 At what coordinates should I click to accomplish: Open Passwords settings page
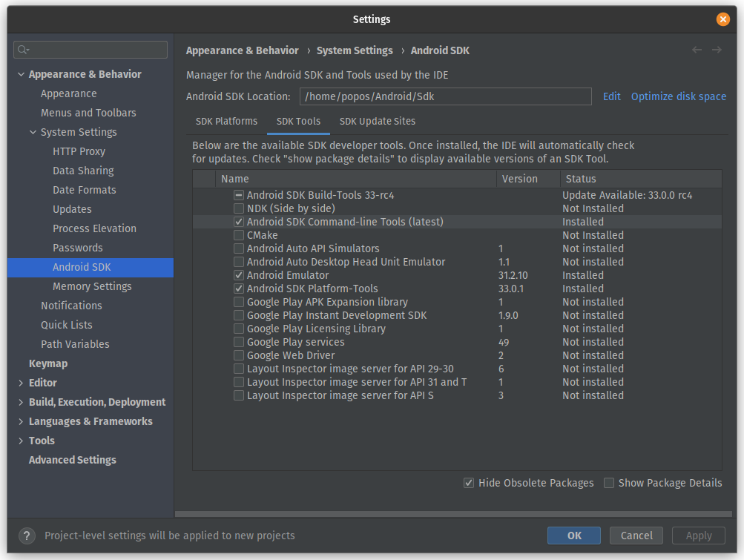click(78, 248)
